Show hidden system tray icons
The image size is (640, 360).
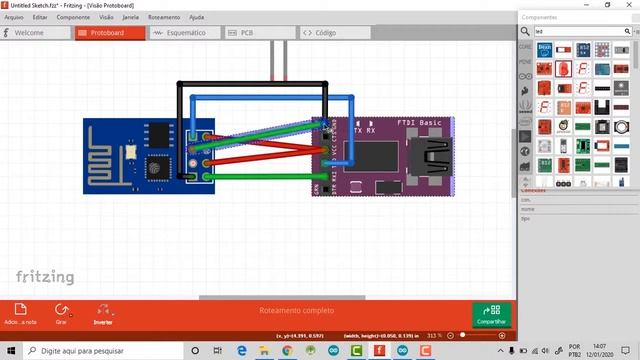point(500,351)
